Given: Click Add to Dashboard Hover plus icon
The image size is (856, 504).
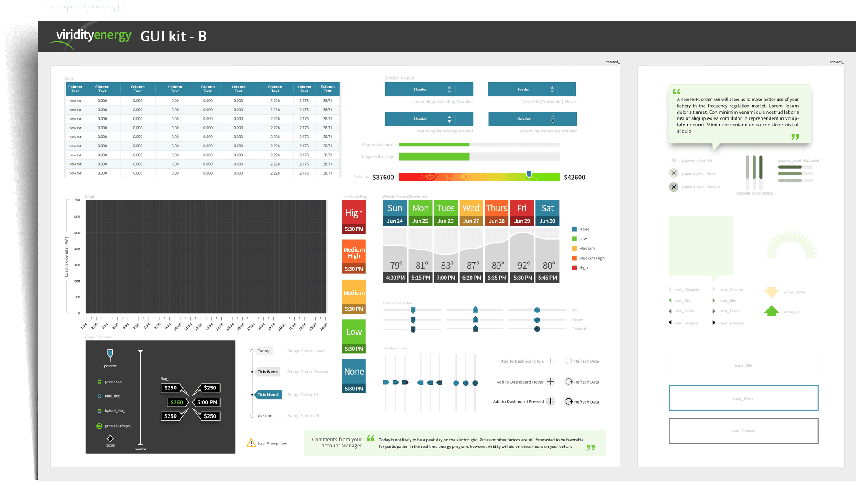Looking at the screenshot, I should 551,381.
